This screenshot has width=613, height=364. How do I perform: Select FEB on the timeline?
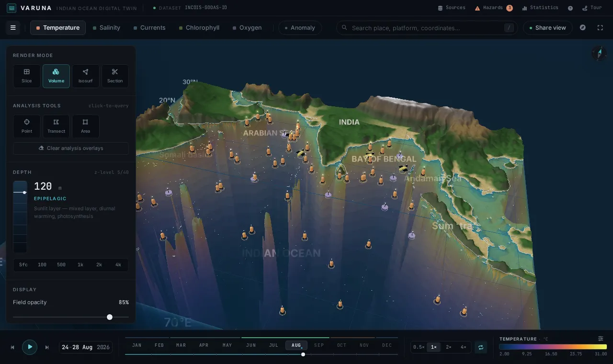159,345
